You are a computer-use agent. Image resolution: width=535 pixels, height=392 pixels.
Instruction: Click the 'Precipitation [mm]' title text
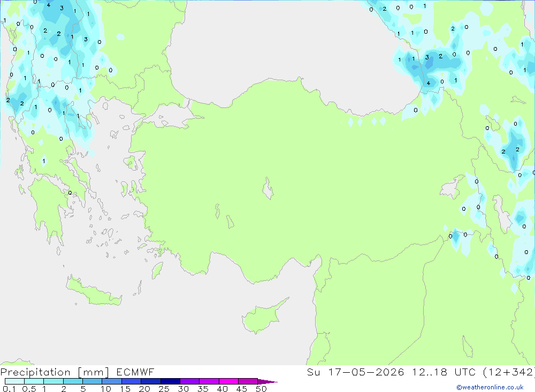pyautogui.click(x=55, y=372)
